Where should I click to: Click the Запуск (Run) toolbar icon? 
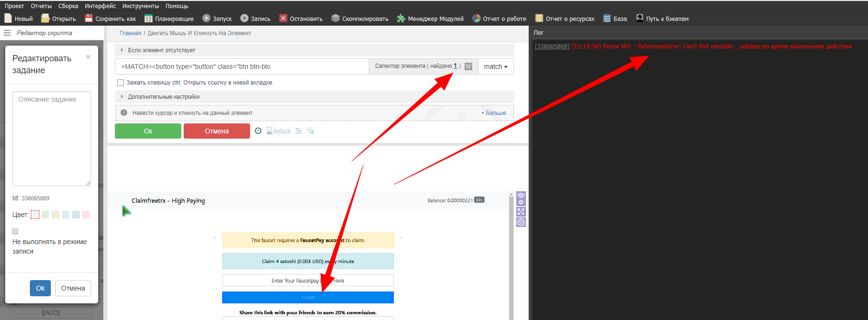click(206, 19)
